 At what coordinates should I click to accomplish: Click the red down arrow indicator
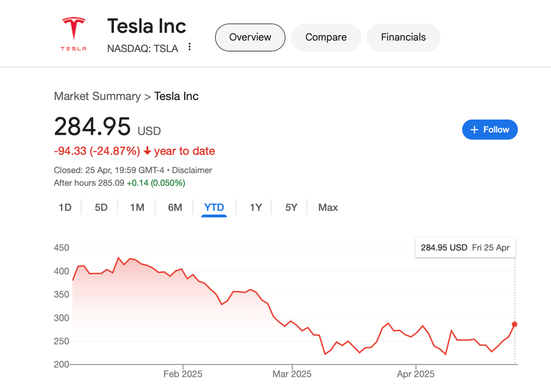[148, 151]
